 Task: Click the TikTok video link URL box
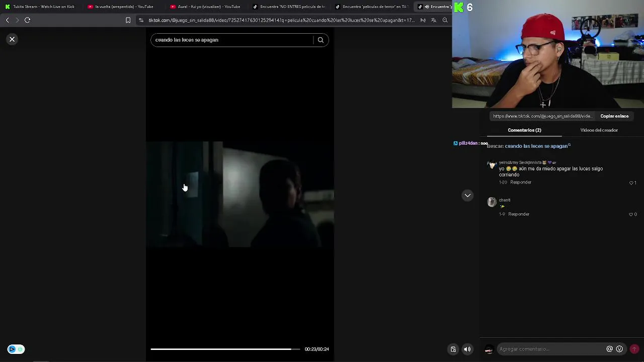(x=542, y=116)
